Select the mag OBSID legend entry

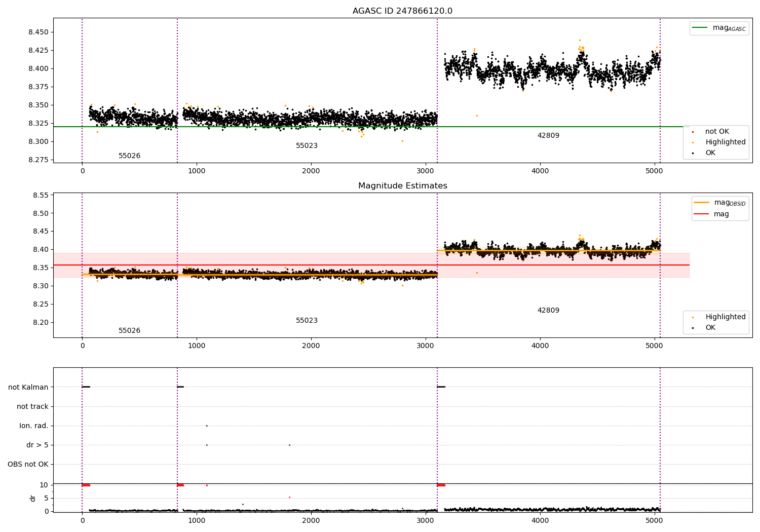719,203
